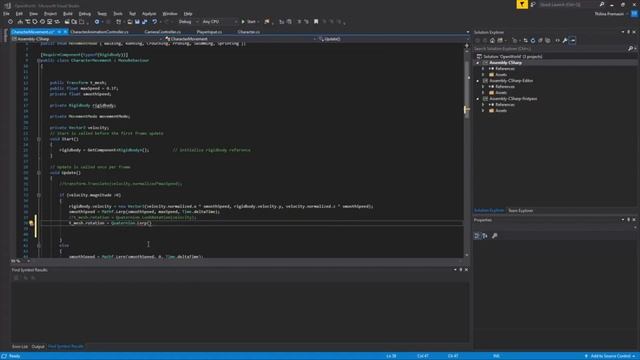The image size is (640, 360).
Task: Click Add to Source Control in status bar
Action: point(611,356)
